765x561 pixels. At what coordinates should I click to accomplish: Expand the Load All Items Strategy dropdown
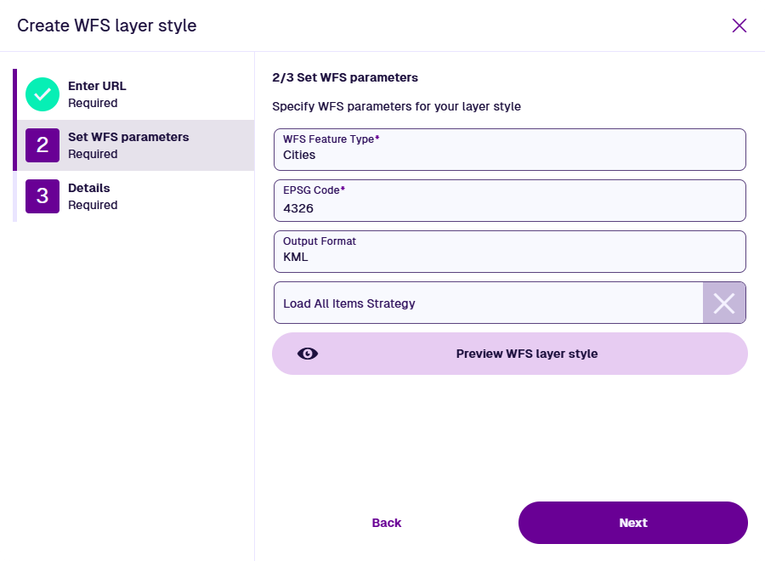488,303
